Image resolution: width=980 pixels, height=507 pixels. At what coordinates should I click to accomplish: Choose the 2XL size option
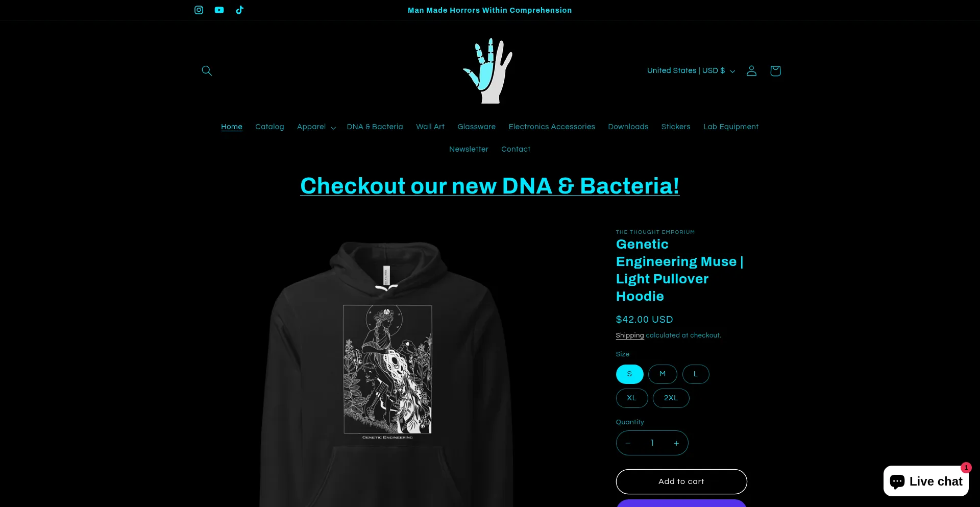pyautogui.click(x=671, y=398)
